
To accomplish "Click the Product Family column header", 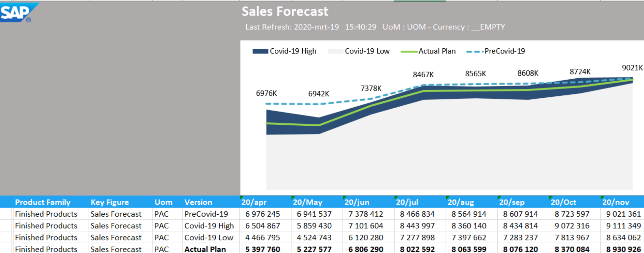I will [x=43, y=202].
